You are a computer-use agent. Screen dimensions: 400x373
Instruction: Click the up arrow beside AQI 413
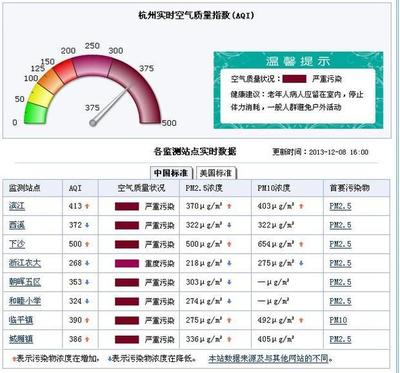click(87, 206)
